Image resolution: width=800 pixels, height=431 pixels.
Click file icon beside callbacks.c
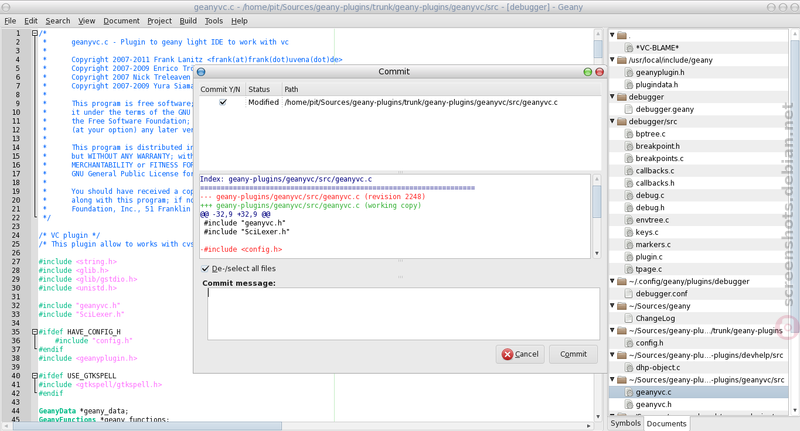[629, 171]
